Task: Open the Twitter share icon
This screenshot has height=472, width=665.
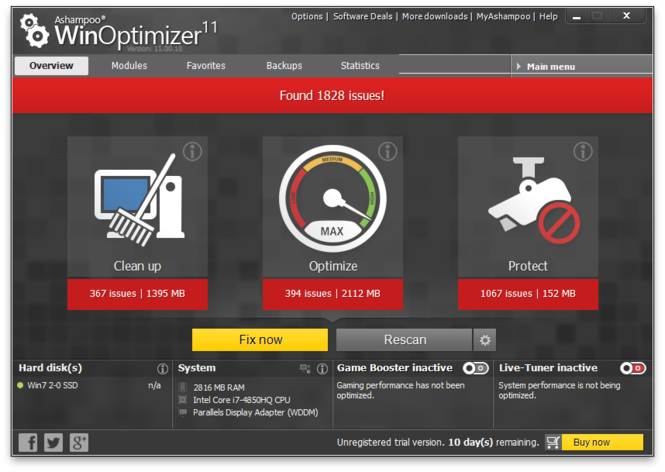Action: click(x=53, y=442)
